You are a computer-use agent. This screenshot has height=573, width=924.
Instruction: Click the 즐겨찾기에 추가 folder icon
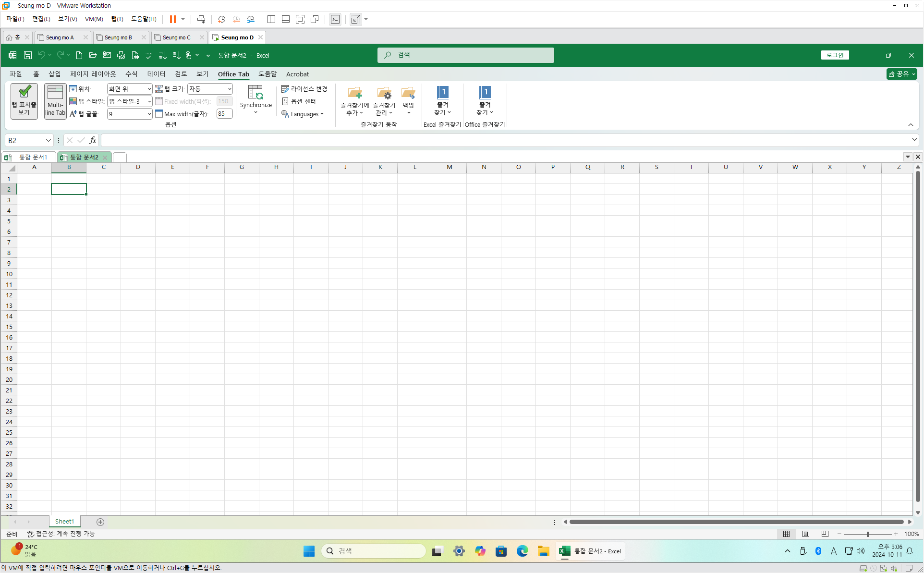point(355,93)
